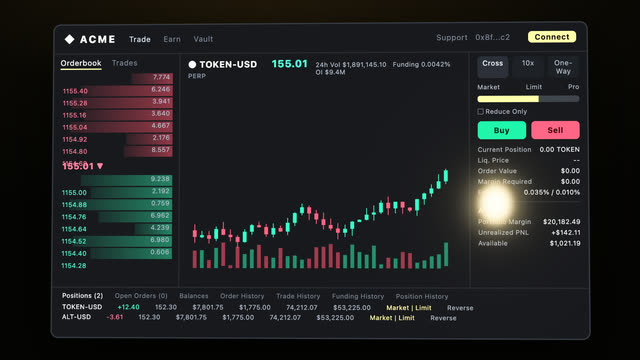The width and height of the screenshot is (640, 360).
Task: Select the Market order type
Action: tap(489, 87)
